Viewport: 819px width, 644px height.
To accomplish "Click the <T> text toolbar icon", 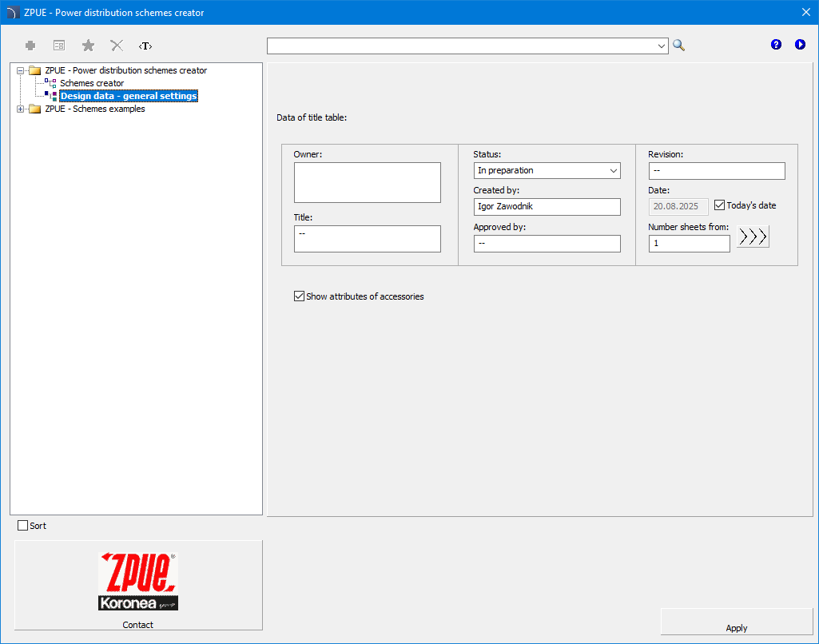I will pyautogui.click(x=145, y=46).
